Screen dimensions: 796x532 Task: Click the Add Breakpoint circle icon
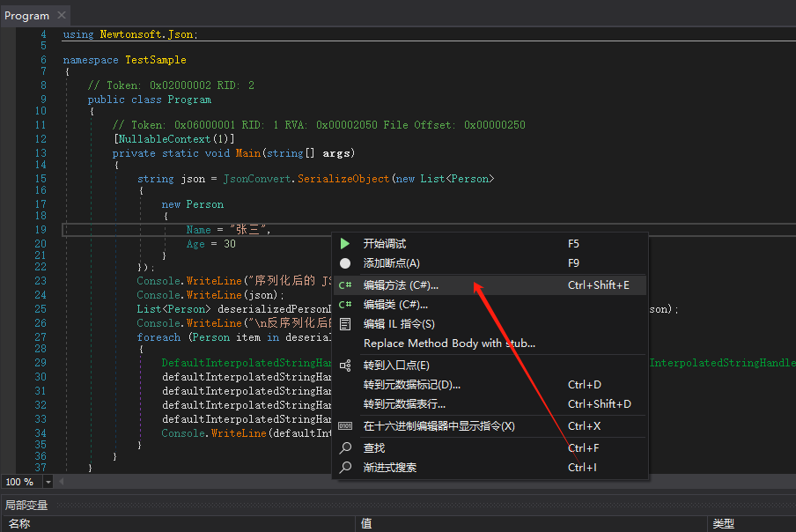[x=345, y=263]
